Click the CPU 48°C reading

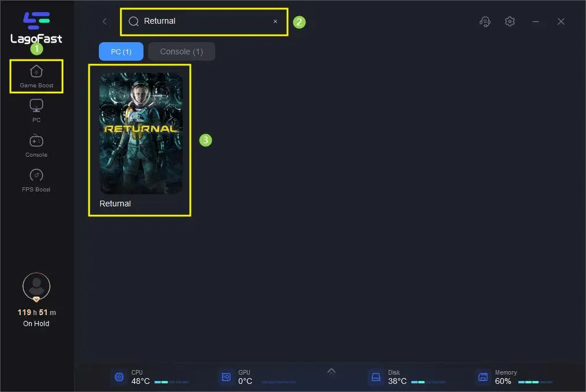pyautogui.click(x=141, y=381)
